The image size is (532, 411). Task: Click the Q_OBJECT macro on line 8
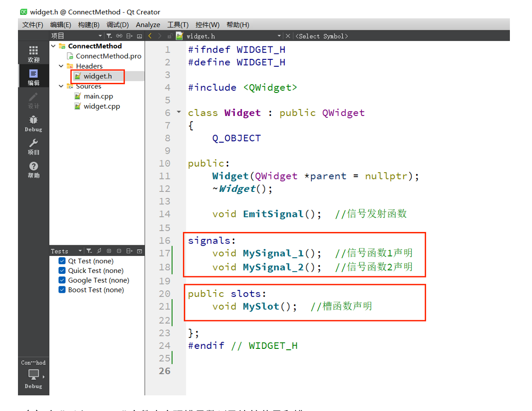236,139
